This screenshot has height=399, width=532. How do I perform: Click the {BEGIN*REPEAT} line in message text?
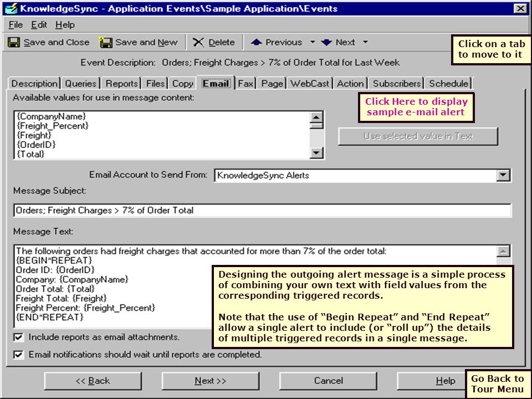(54, 260)
